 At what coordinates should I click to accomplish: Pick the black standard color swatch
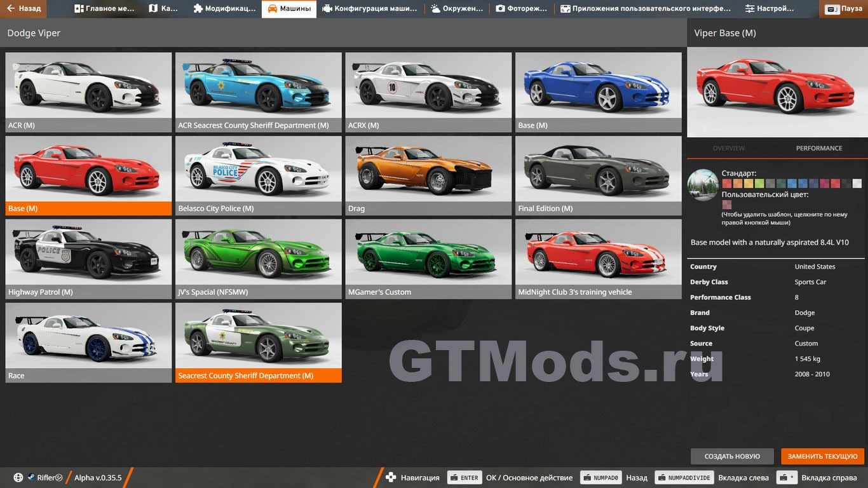[846, 184]
